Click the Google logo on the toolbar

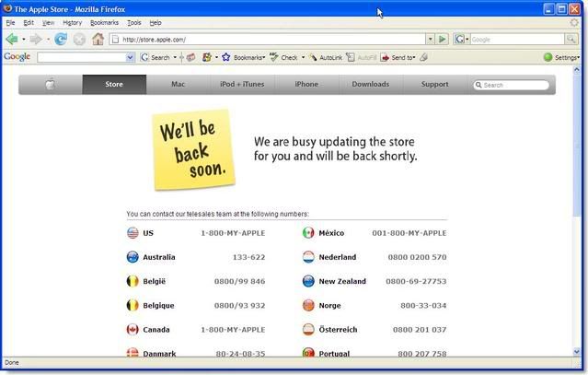(17, 57)
